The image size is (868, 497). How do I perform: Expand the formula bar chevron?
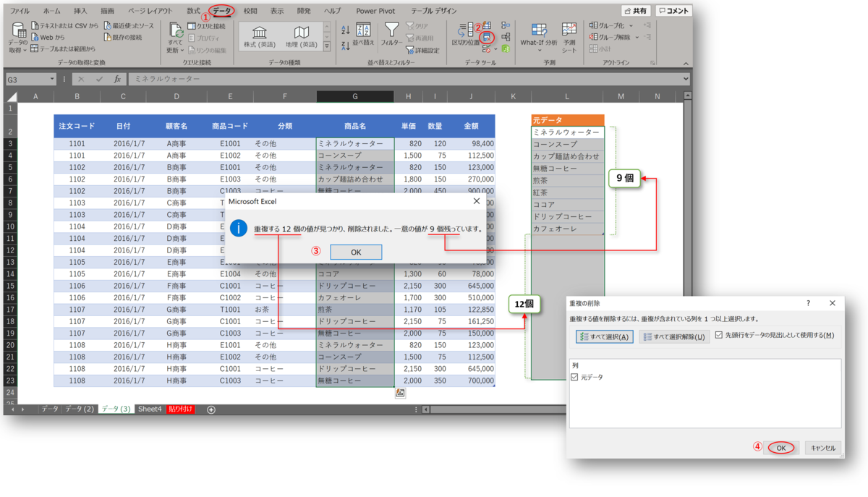click(x=685, y=79)
